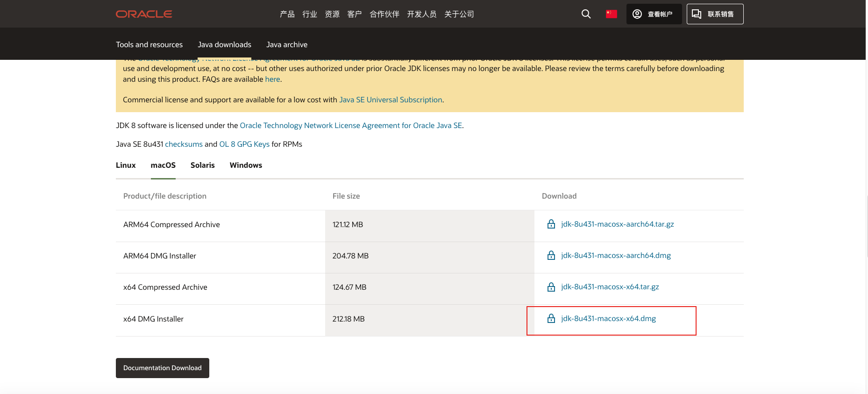The width and height of the screenshot is (868, 394).
Task: Open the search magnifier icon
Action: point(586,14)
